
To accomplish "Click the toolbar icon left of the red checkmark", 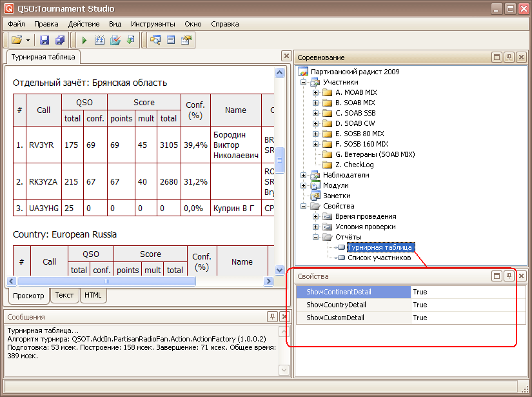I will pyautogui.click(x=100, y=40).
